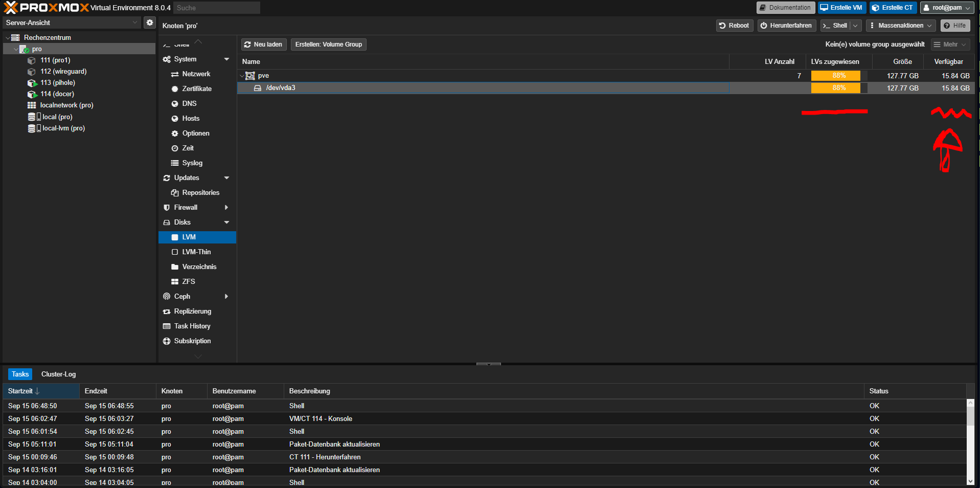Open server view settings gear
This screenshot has height=488, width=980.
point(149,23)
